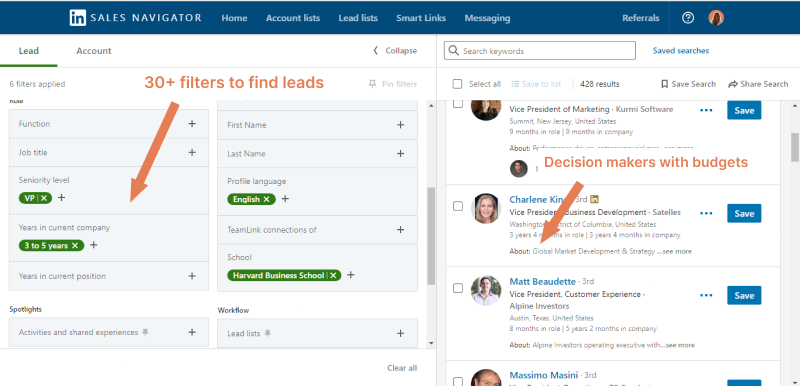The width and height of the screenshot is (800, 386).
Task: Switch to the Account tab
Action: pos(94,50)
